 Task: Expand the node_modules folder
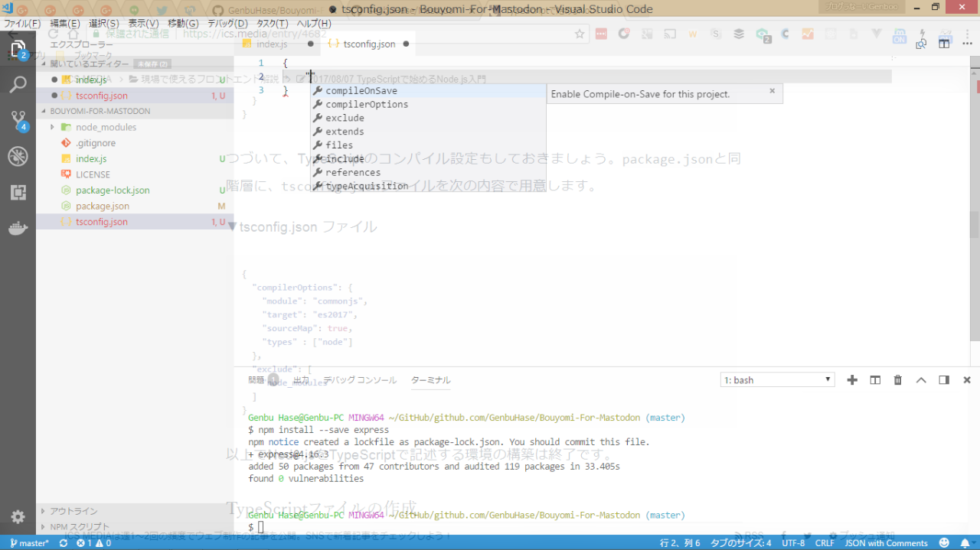[106, 127]
